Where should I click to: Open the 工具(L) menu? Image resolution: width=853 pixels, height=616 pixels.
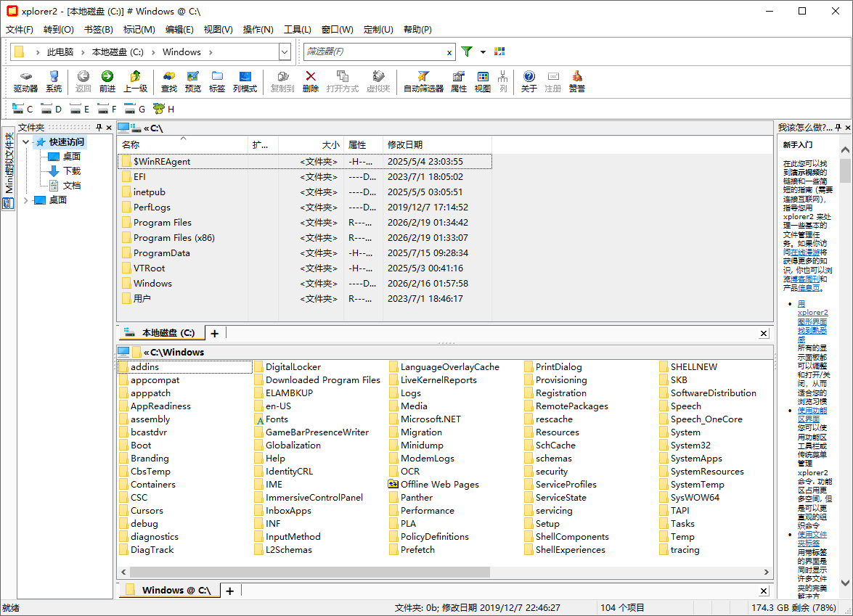click(297, 30)
